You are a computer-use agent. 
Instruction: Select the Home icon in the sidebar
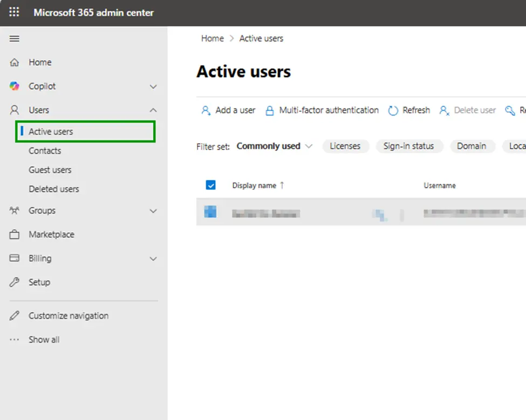pos(15,62)
